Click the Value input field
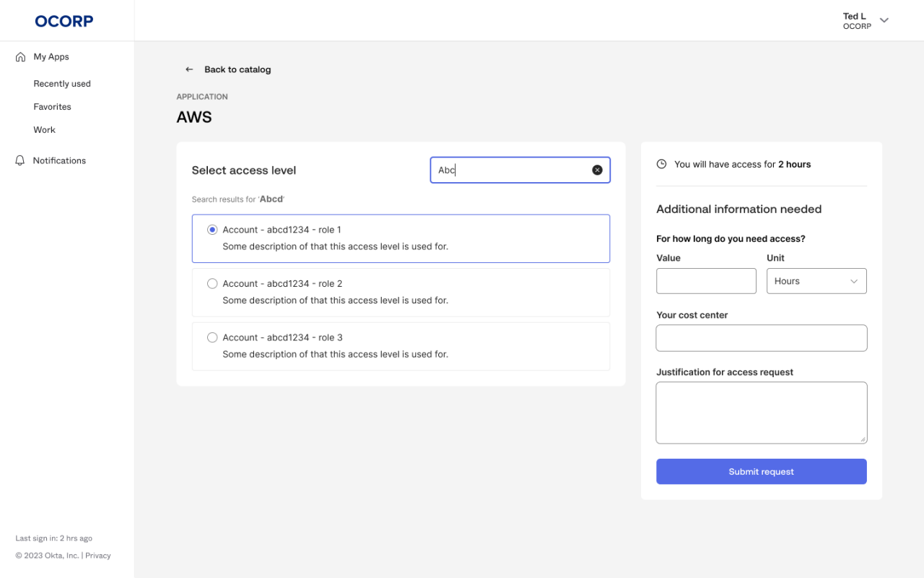The height and width of the screenshot is (578, 924). coord(706,280)
